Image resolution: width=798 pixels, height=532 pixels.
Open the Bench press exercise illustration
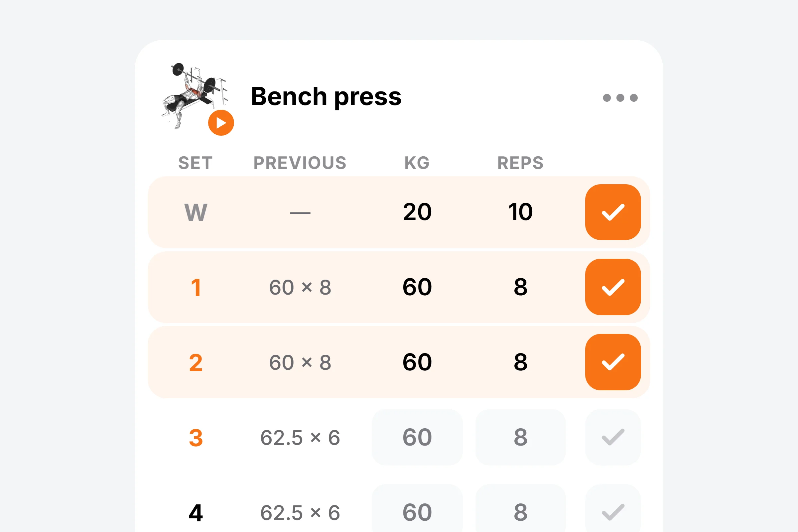click(x=194, y=95)
